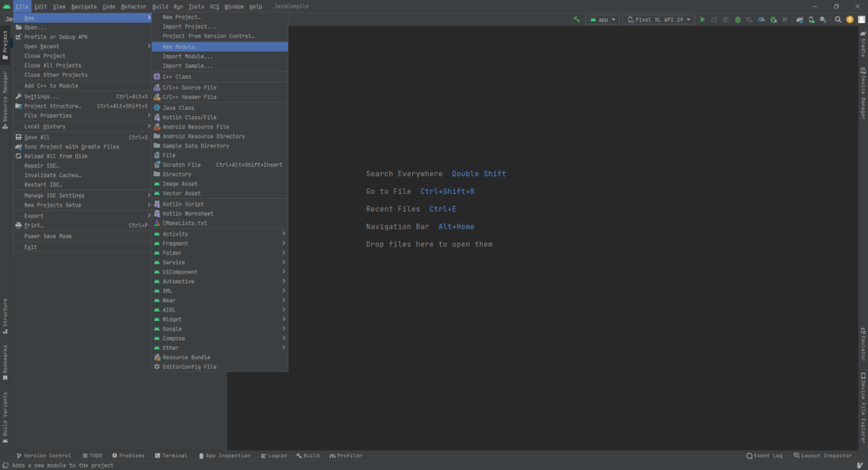
Task: Run the app with the green play icon
Action: (703, 19)
